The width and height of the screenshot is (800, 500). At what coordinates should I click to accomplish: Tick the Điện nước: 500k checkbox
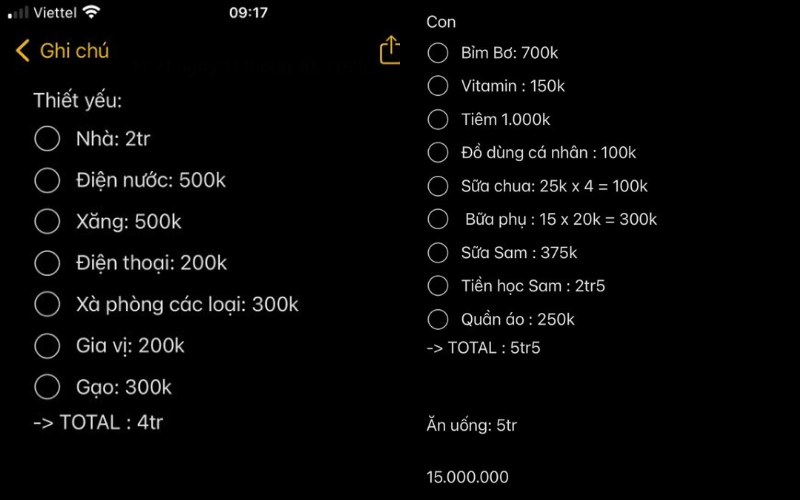47,181
